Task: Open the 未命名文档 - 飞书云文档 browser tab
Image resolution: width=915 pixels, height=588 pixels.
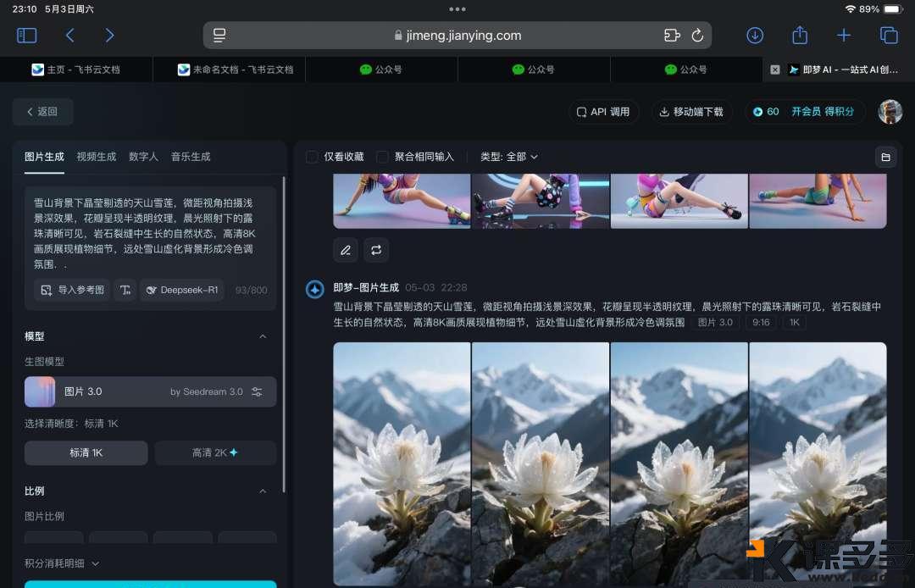Action: click(229, 69)
